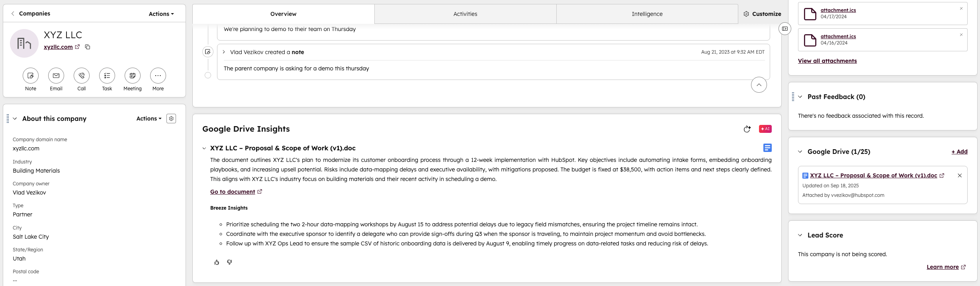Open the Actions dropdown beside Companies
The width and height of the screenshot is (980, 286).
[x=161, y=14]
